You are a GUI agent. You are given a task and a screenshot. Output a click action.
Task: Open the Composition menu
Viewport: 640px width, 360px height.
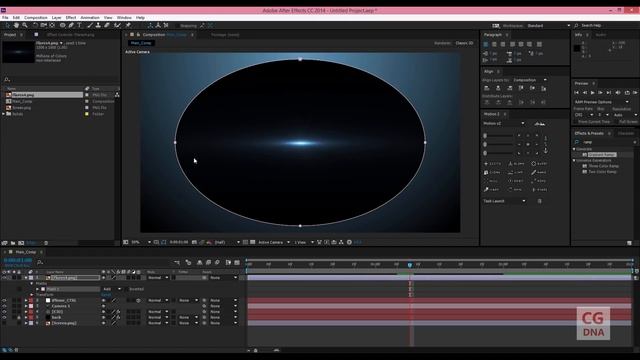[36, 18]
